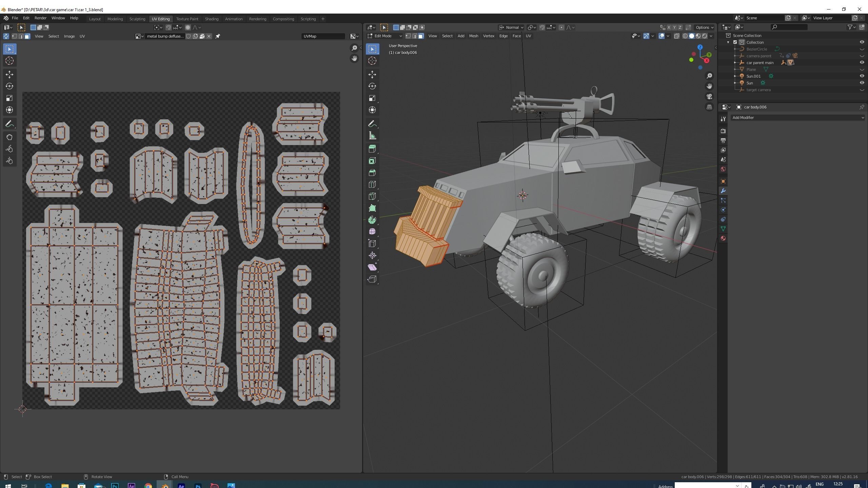868x488 pixels.
Task: Open the Modifier properties tab
Action: (723, 191)
